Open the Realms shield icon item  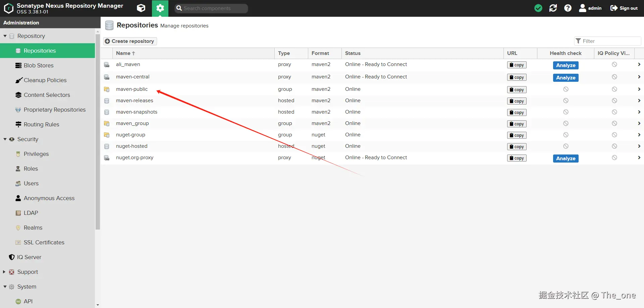(18, 228)
